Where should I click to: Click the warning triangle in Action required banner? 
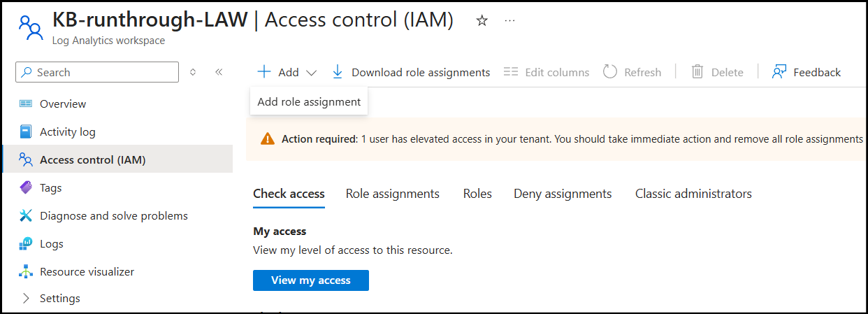[267, 138]
